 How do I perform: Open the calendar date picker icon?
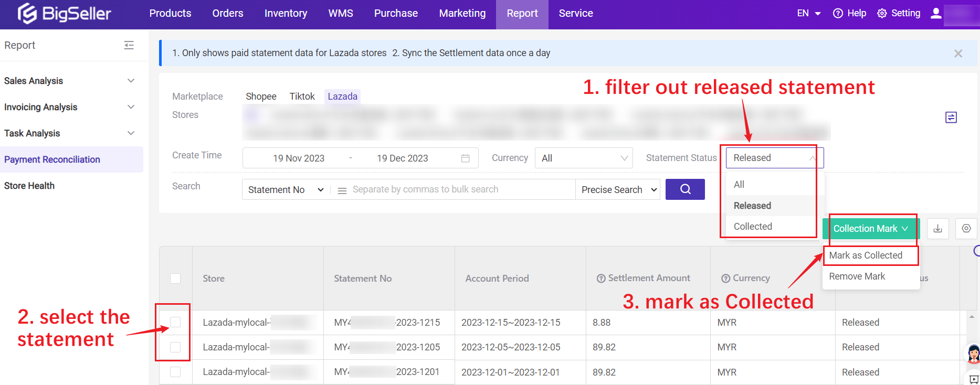click(x=465, y=158)
